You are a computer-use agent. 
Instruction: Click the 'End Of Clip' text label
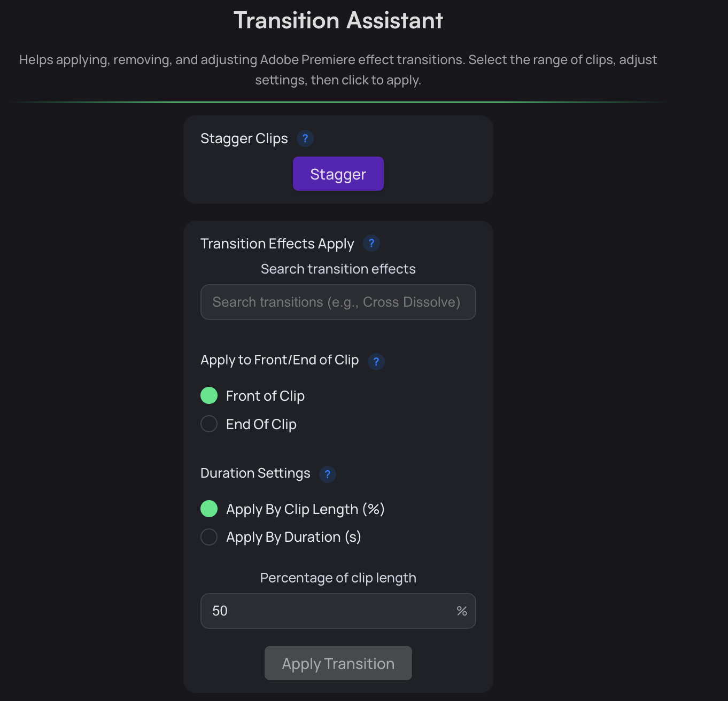[261, 424]
